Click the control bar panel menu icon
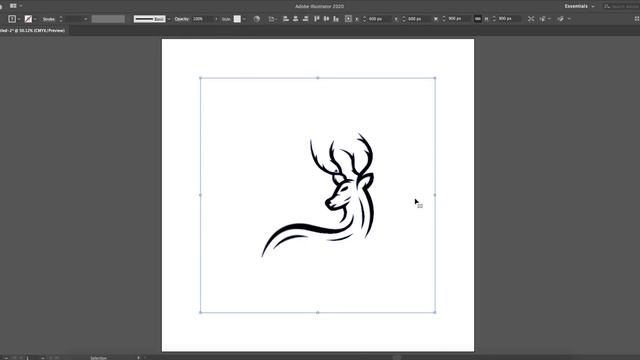The width and height of the screenshot is (640, 360). click(636, 19)
